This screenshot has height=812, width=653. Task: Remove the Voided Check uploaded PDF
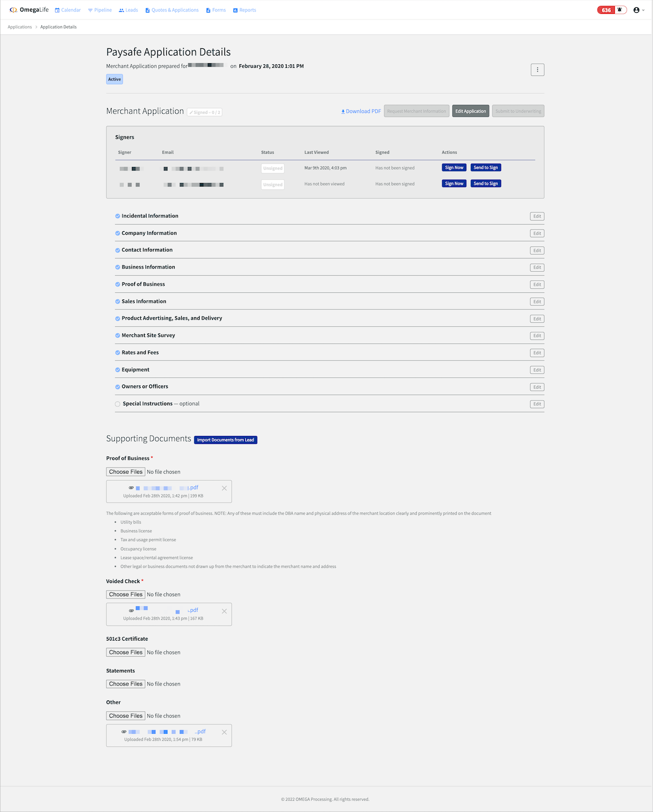tap(224, 611)
